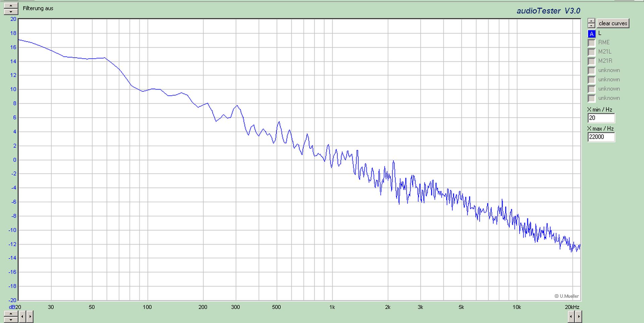Click the L curve label
644x323 pixels.
[x=600, y=33]
